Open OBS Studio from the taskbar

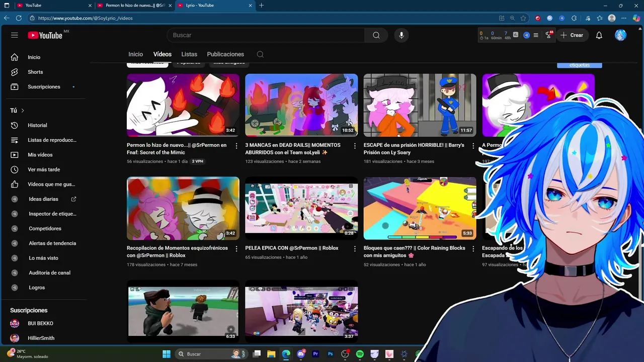(x=345, y=354)
